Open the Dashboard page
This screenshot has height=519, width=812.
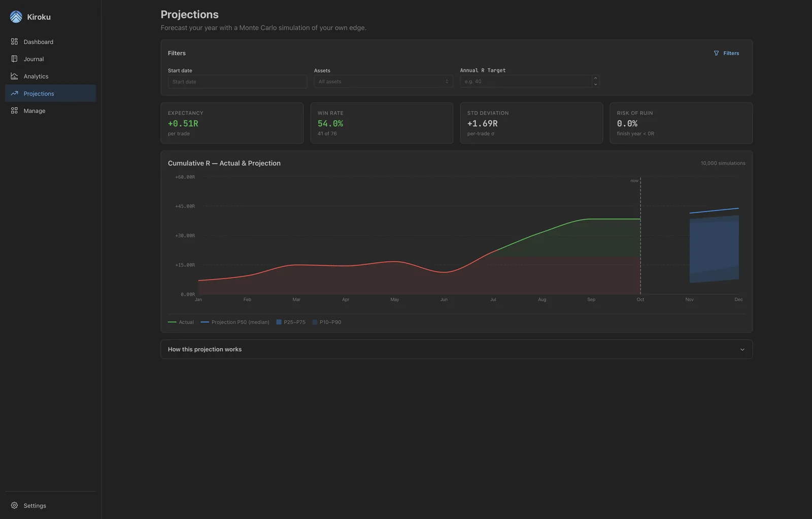(x=50, y=42)
